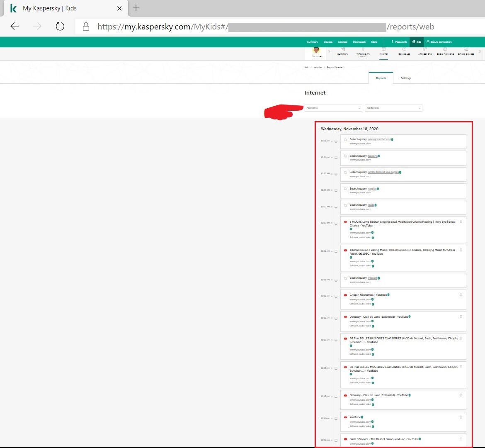Click device icon beside Mozart query entry
The width and height of the screenshot is (485, 448).
[x=336, y=280]
